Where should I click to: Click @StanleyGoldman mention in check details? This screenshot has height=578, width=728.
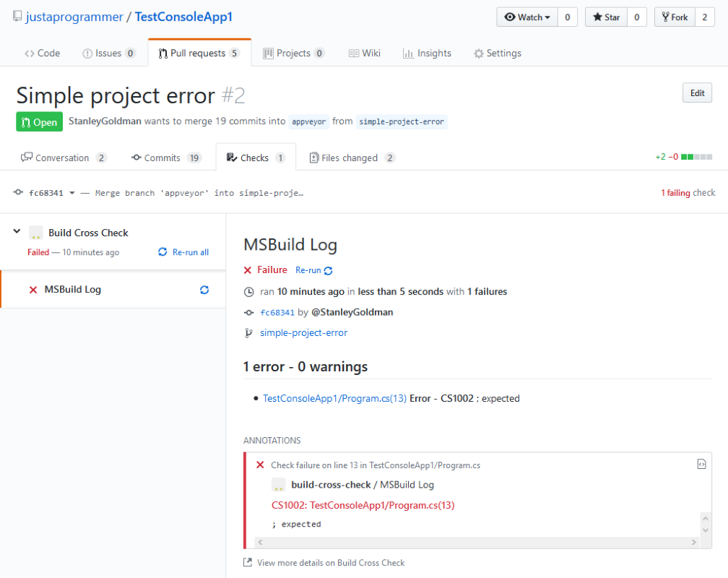pos(352,312)
